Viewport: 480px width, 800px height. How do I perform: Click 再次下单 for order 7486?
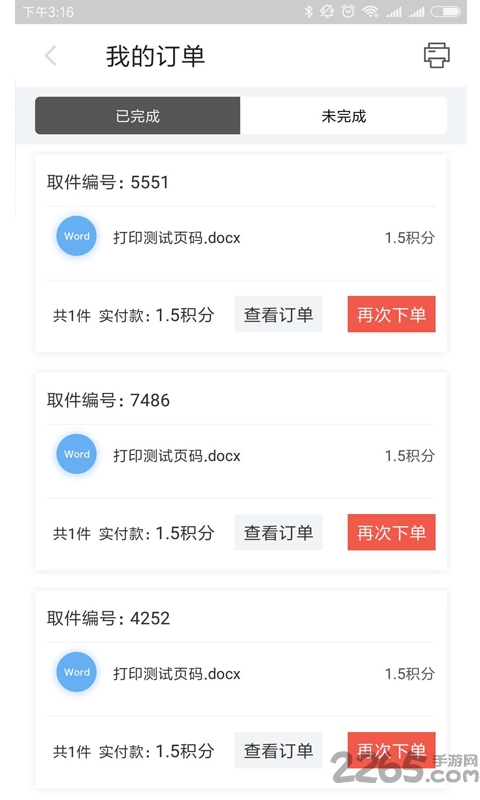tap(391, 533)
